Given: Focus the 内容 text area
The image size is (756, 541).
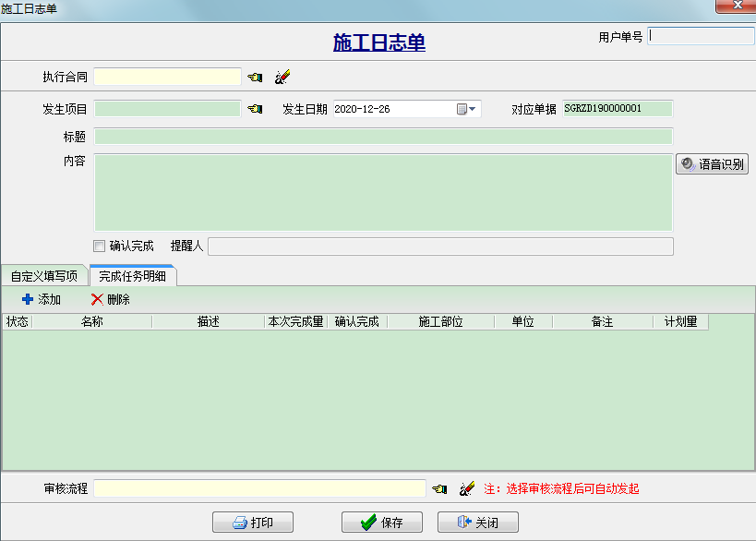Looking at the screenshot, I should 383,192.
